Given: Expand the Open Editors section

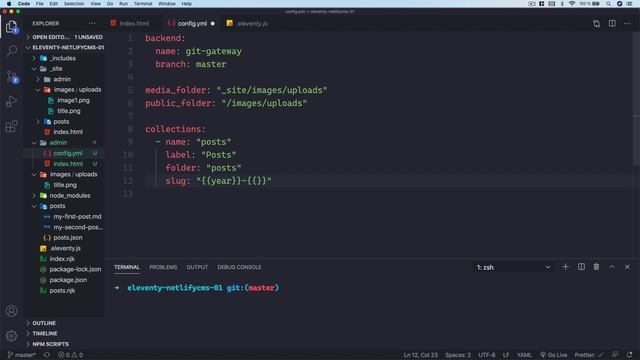Looking at the screenshot, I should (x=65, y=37).
